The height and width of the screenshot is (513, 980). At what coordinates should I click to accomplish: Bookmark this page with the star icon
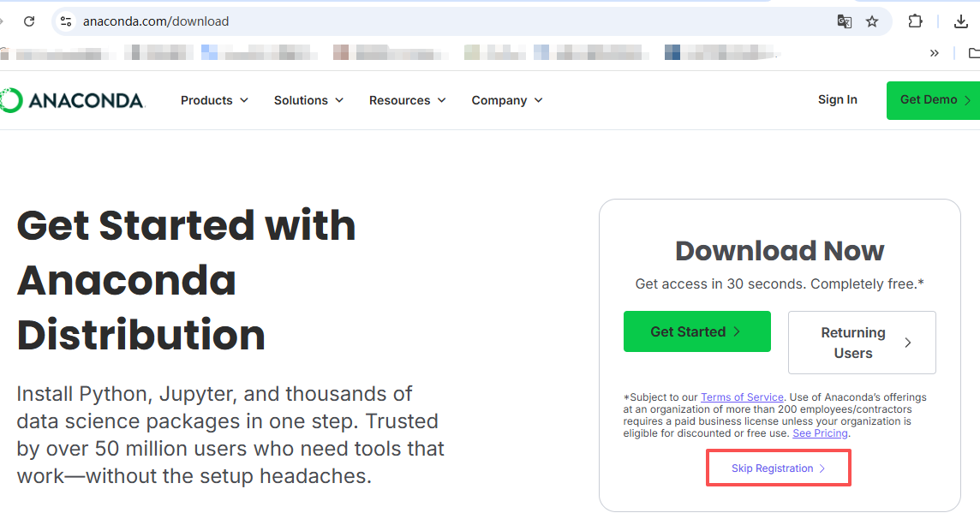pyautogui.click(x=872, y=21)
